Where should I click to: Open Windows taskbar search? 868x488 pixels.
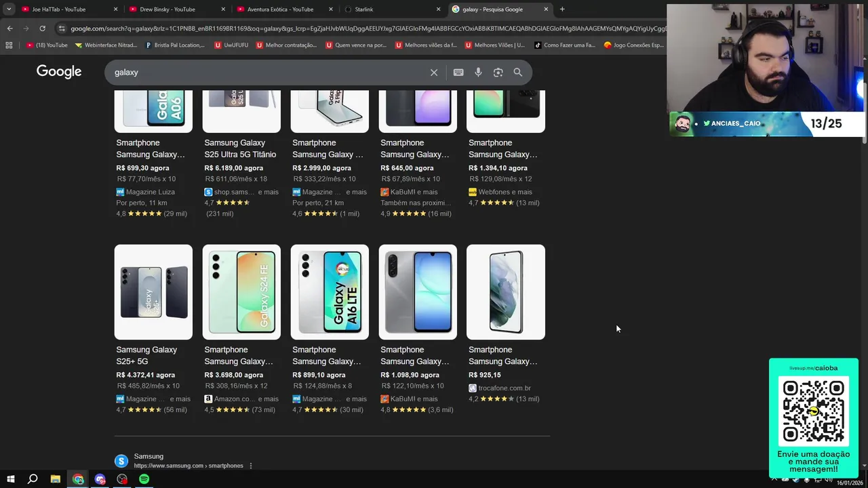point(33,479)
